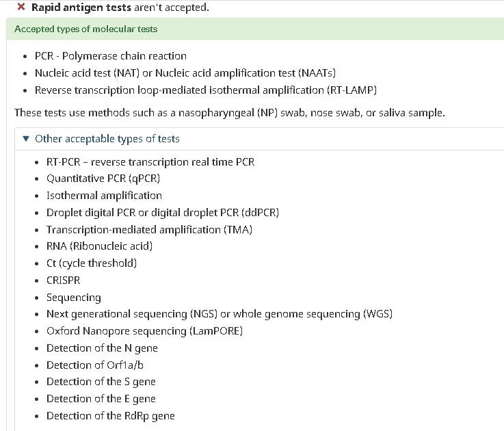This screenshot has height=431, width=504.
Task: Click the nasopharyngeal swab sentence
Action: click(230, 113)
